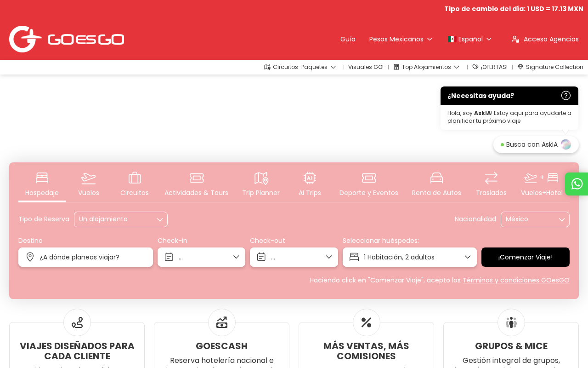Image resolution: width=588 pixels, height=368 pixels.
Task: Click the ¡OFERTAS! tag icon
Action: click(x=475, y=67)
